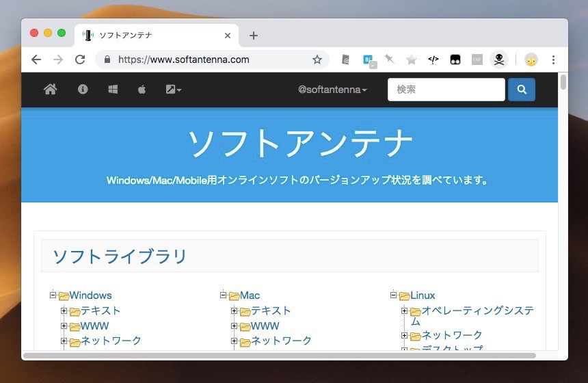The height and width of the screenshot is (383, 588).
Task: Open the Linux folder link
Action: (x=423, y=295)
